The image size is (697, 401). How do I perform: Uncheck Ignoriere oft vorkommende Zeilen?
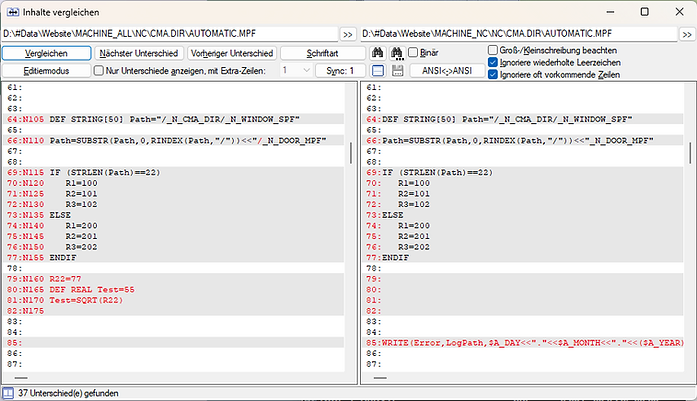[493, 74]
